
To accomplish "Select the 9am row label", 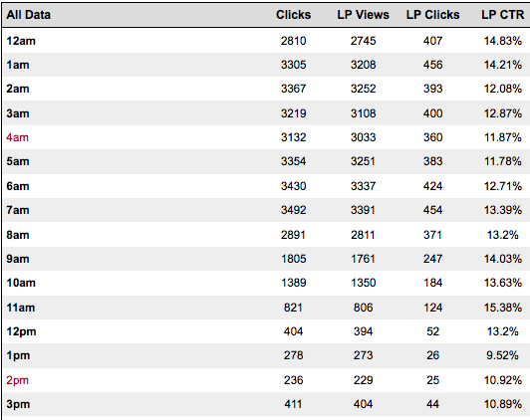I will (18, 259).
